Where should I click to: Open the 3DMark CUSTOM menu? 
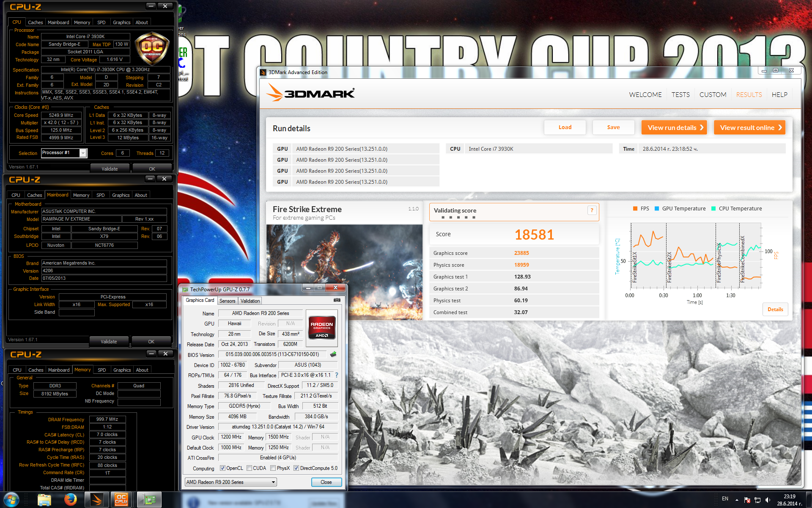[x=713, y=94]
